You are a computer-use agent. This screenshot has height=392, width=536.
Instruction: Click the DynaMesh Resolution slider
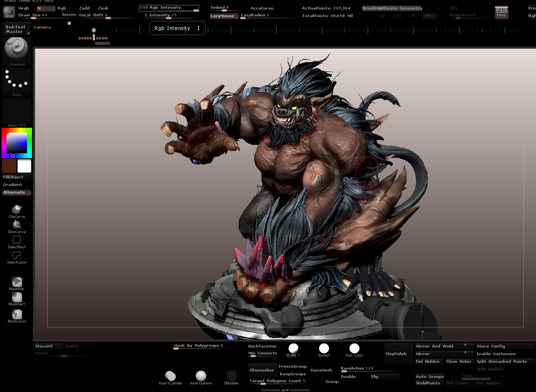pyautogui.click(x=369, y=369)
